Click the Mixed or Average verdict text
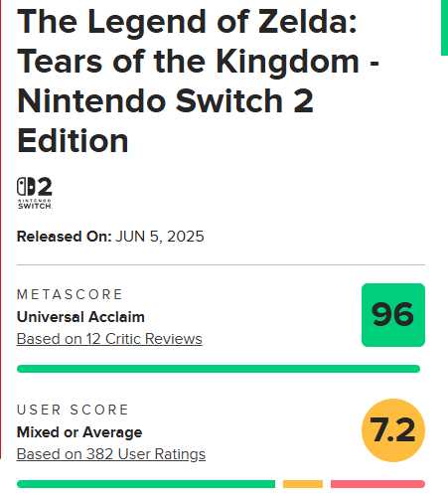The width and height of the screenshot is (448, 497). [79, 432]
